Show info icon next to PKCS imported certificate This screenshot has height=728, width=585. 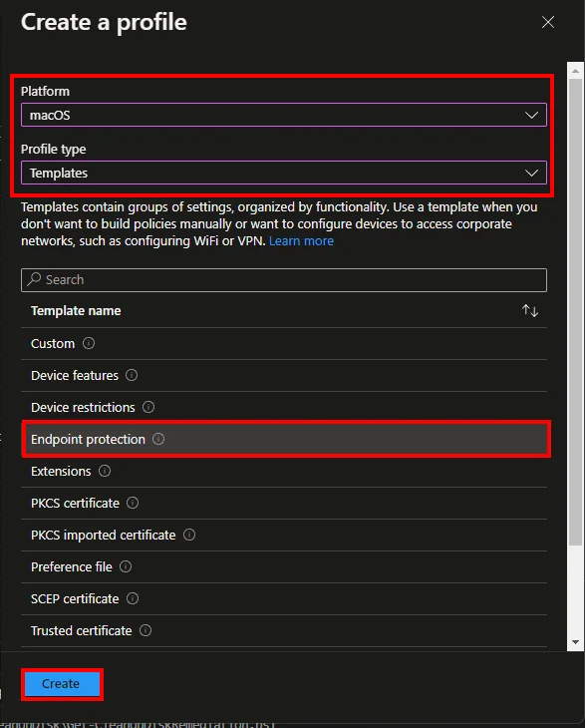click(189, 535)
